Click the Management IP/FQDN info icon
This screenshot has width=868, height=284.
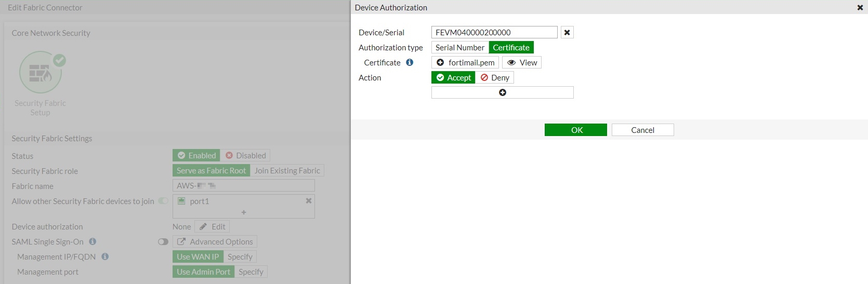pyautogui.click(x=105, y=256)
